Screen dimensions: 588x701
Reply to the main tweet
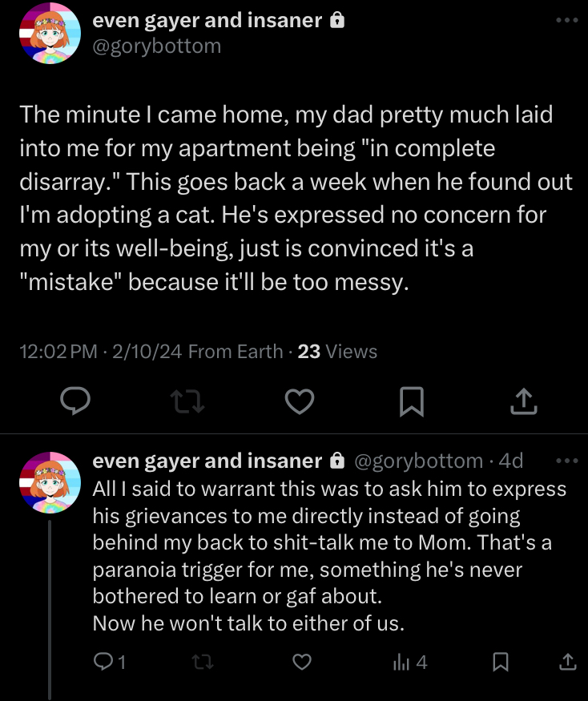75,401
